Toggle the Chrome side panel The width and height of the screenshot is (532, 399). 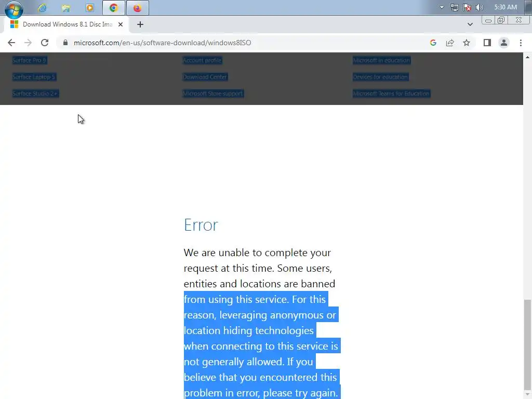[x=487, y=43]
